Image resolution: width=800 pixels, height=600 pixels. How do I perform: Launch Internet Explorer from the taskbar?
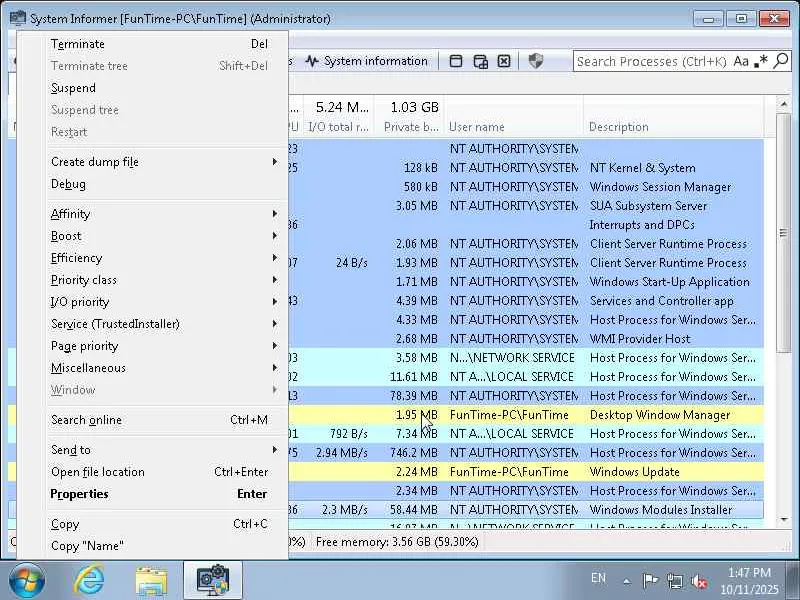pos(90,581)
